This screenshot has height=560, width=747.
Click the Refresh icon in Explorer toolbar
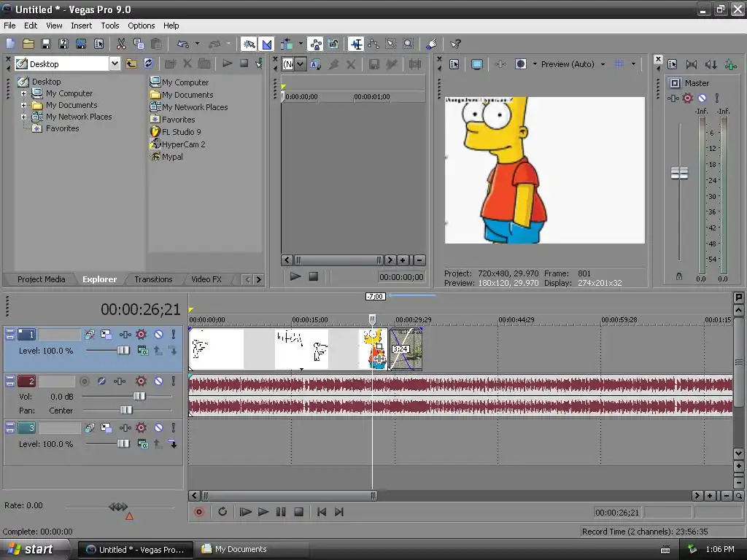149,64
